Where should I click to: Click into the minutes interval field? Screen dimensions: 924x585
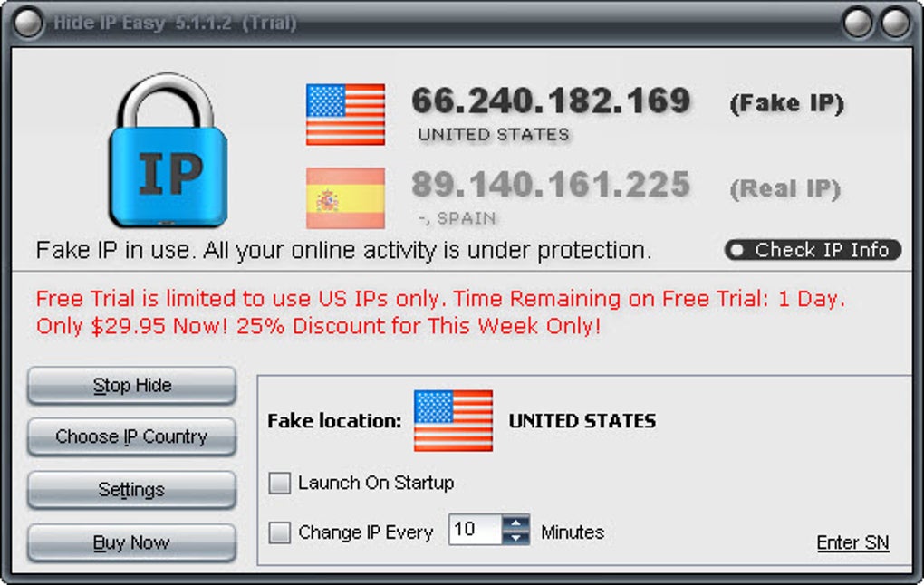tap(476, 529)
